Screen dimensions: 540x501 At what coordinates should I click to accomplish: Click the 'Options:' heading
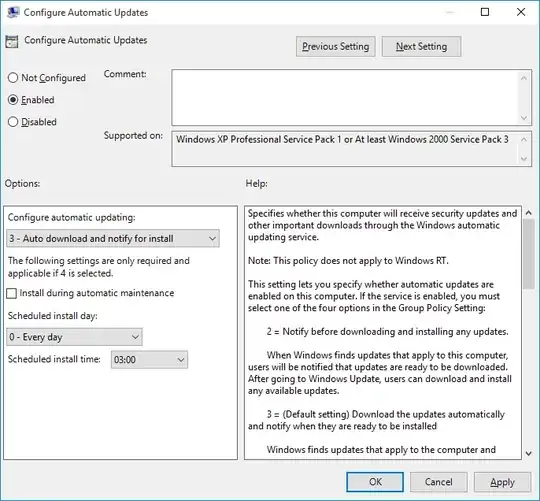point(22,184)
